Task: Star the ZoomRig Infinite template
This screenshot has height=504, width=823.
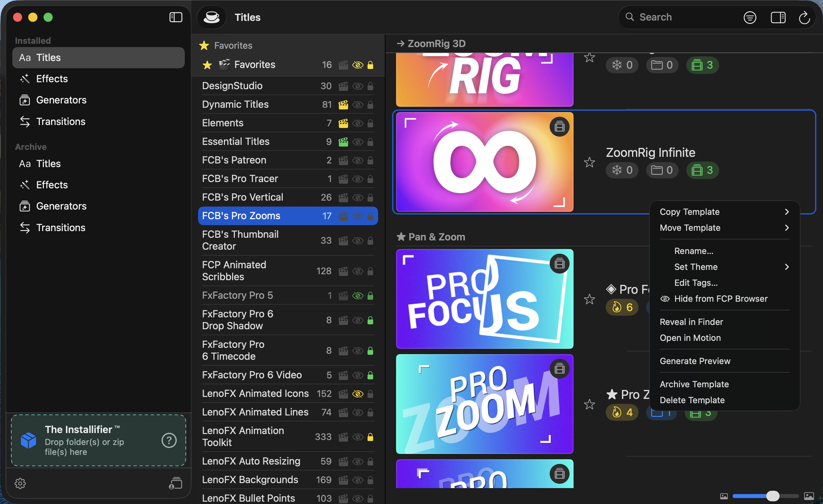Action: [589, 162]
